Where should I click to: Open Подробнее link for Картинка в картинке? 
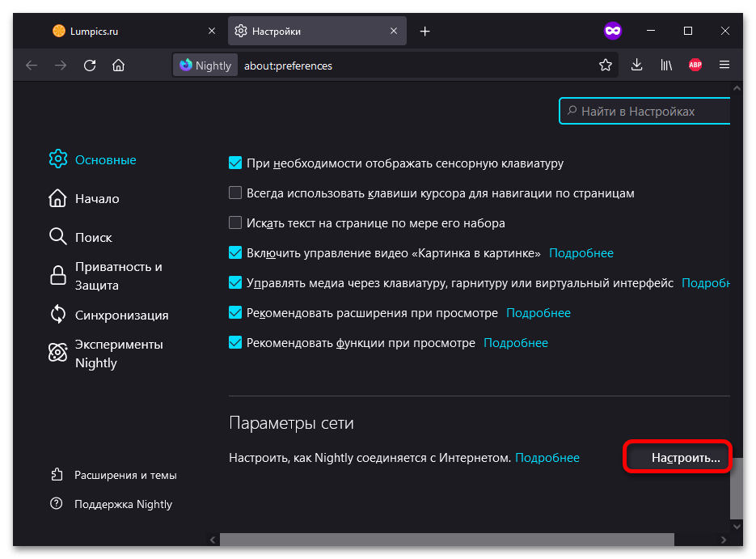pyautogui.click(x=581, y=253)
